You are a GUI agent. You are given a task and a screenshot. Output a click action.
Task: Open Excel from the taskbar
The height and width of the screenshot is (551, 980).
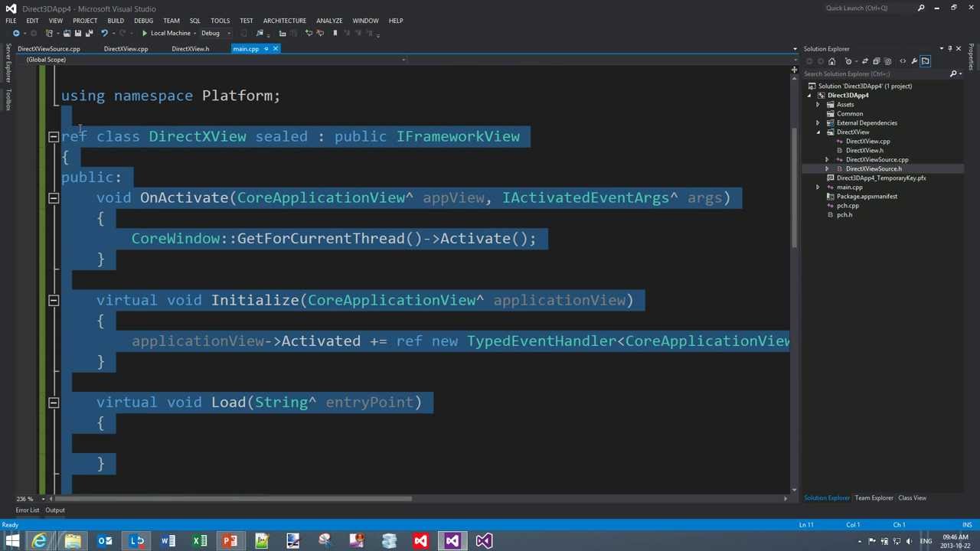[199, 541]
